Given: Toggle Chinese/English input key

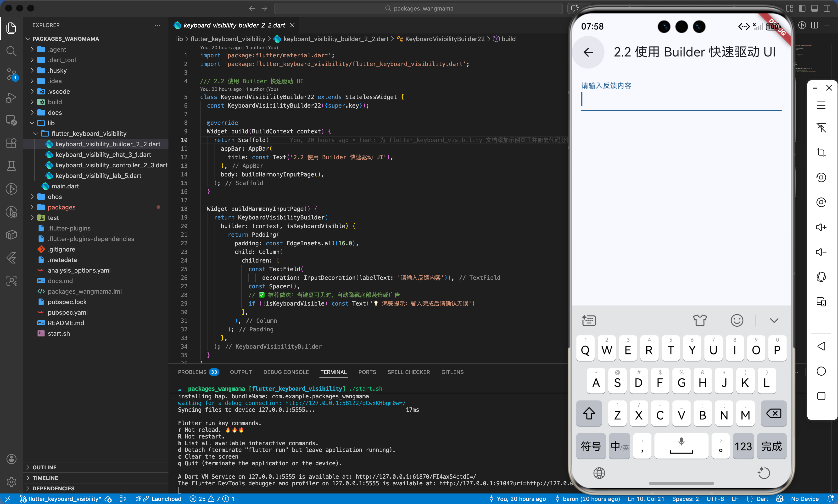Looking at the screenshot, I should pyautogui.click(x=619, y=446).
